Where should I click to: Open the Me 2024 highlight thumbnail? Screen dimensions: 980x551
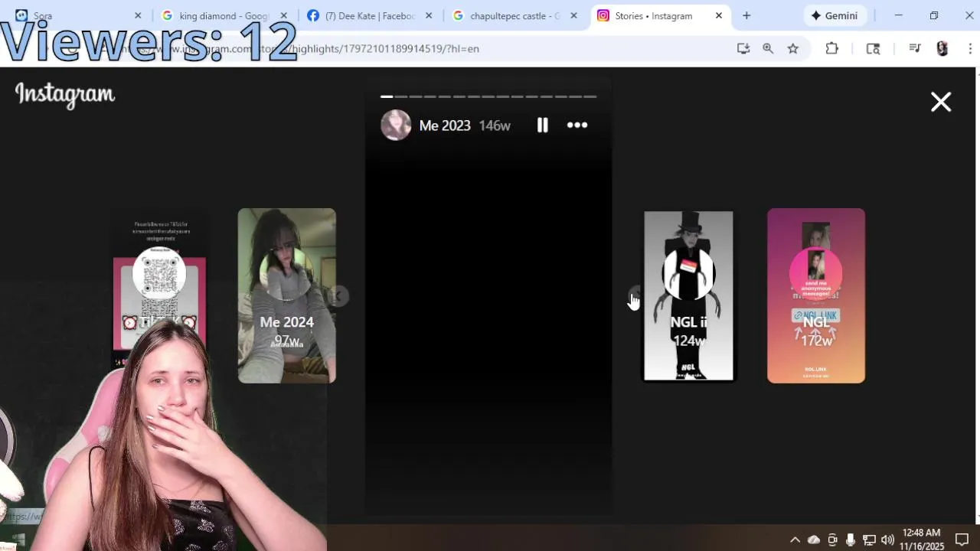286,295
